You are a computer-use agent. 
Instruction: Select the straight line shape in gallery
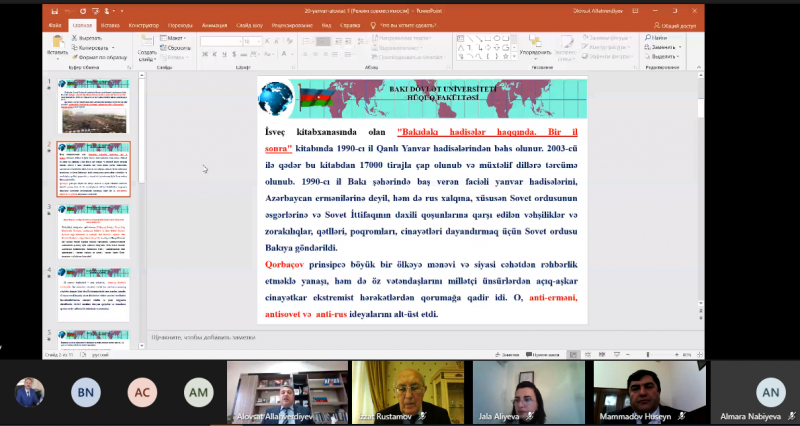click(x=469, y=38)
